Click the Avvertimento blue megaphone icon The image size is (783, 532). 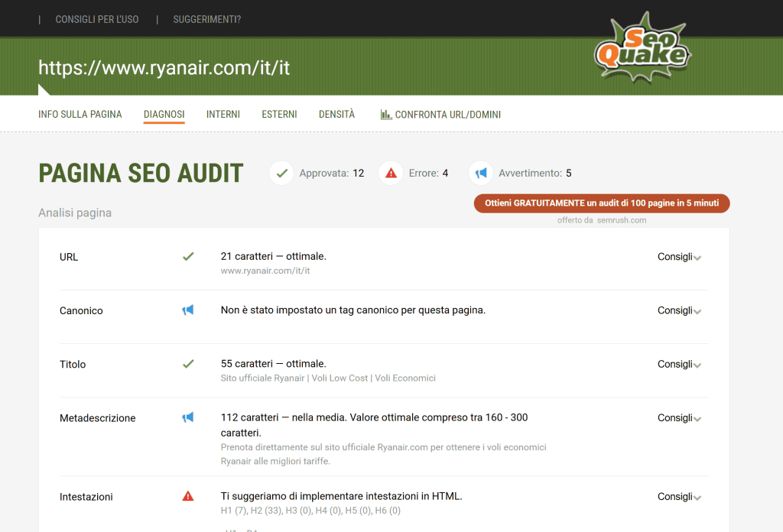pos(481,174)
